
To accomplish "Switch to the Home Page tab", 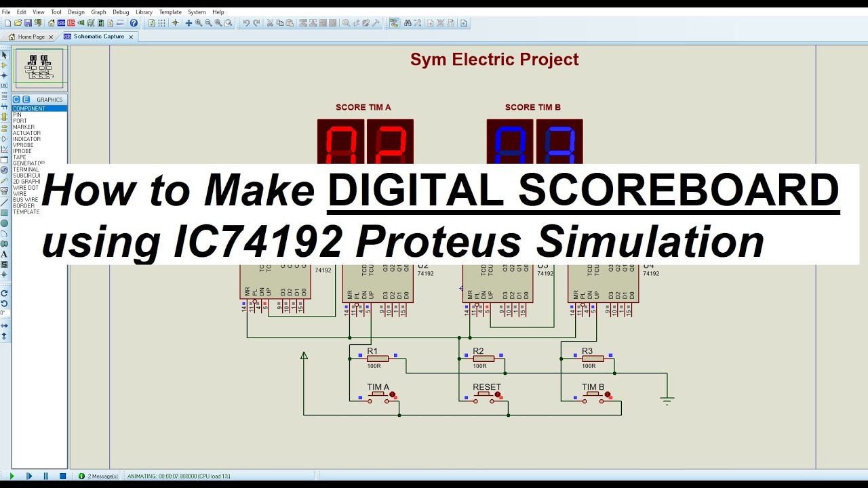I will click(x=31, y=37).
